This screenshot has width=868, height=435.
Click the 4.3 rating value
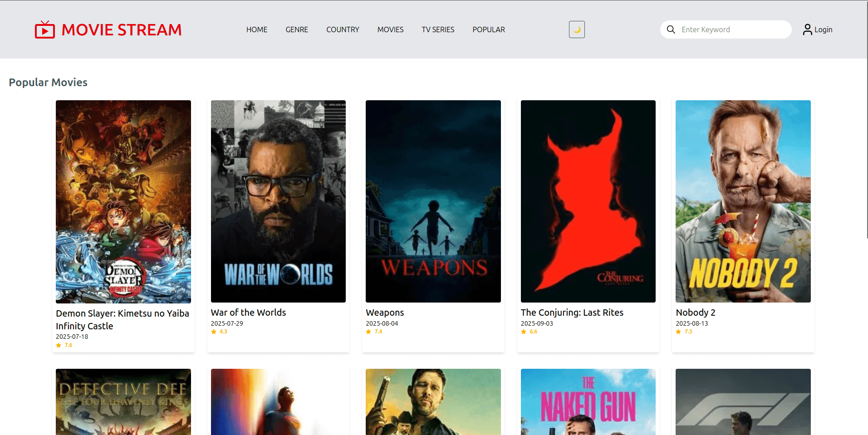[x=223, y=332]
